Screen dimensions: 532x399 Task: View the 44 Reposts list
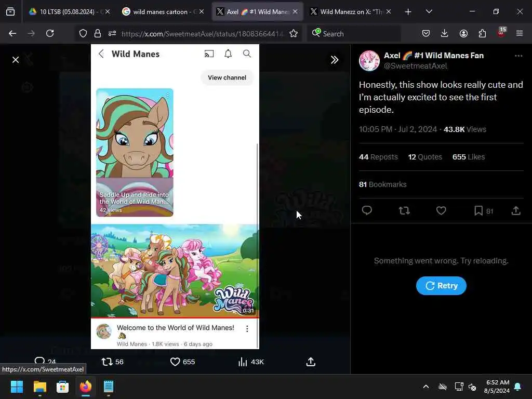(x=378, y=157)
